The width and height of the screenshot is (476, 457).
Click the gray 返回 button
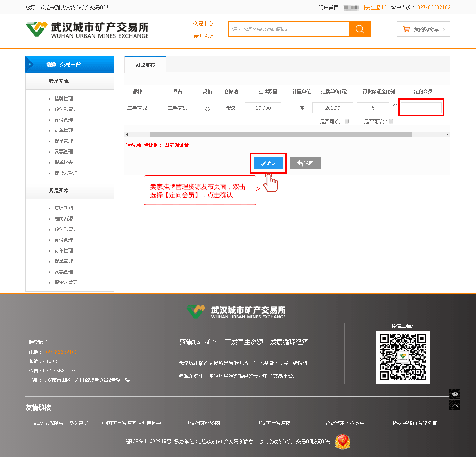pos(305,163)
